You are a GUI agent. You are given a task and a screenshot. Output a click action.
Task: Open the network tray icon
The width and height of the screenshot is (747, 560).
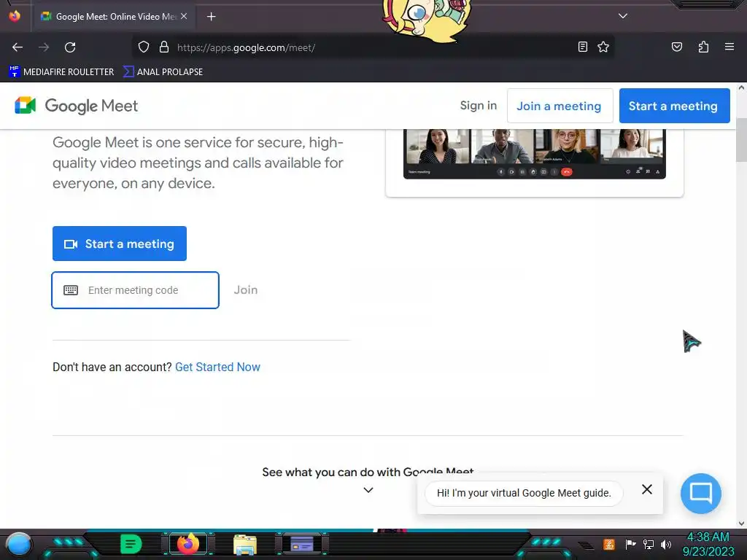[649, 544]
